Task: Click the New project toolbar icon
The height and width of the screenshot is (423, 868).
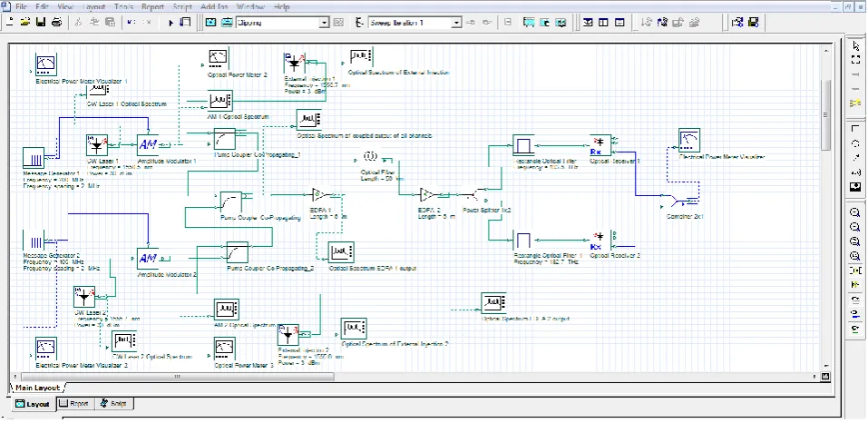Action: pyautogui.click(x=11, y=22)
